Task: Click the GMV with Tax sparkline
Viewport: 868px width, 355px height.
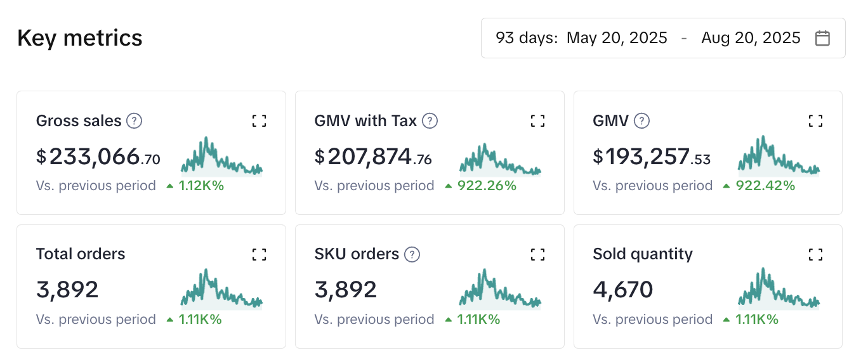Action: (x=500, y=160)
